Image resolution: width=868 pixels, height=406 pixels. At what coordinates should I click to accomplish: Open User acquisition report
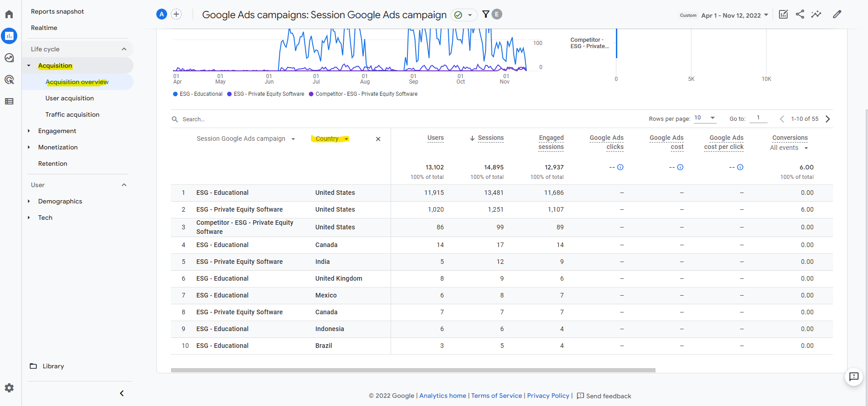[x=69, y=98]
